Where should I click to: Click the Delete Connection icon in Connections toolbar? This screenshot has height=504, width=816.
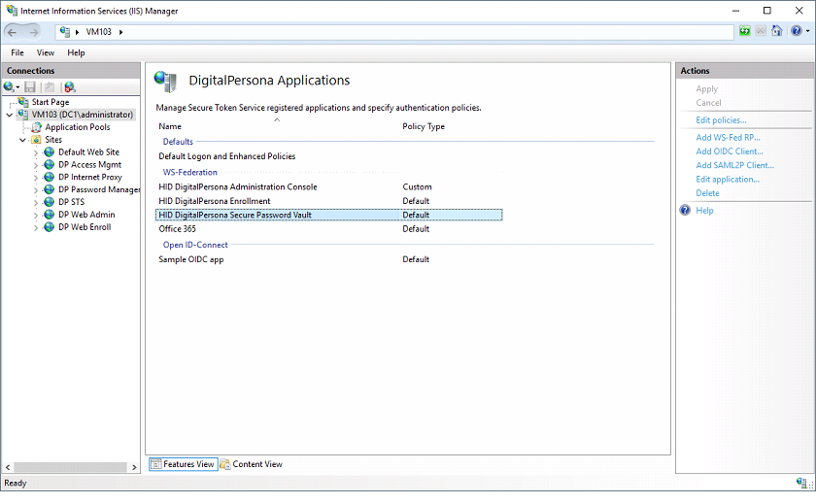coord(69,87)
